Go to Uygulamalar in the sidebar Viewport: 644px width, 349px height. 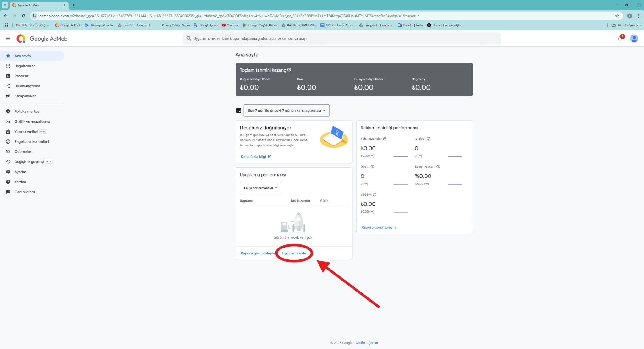[x=25, y=66]
